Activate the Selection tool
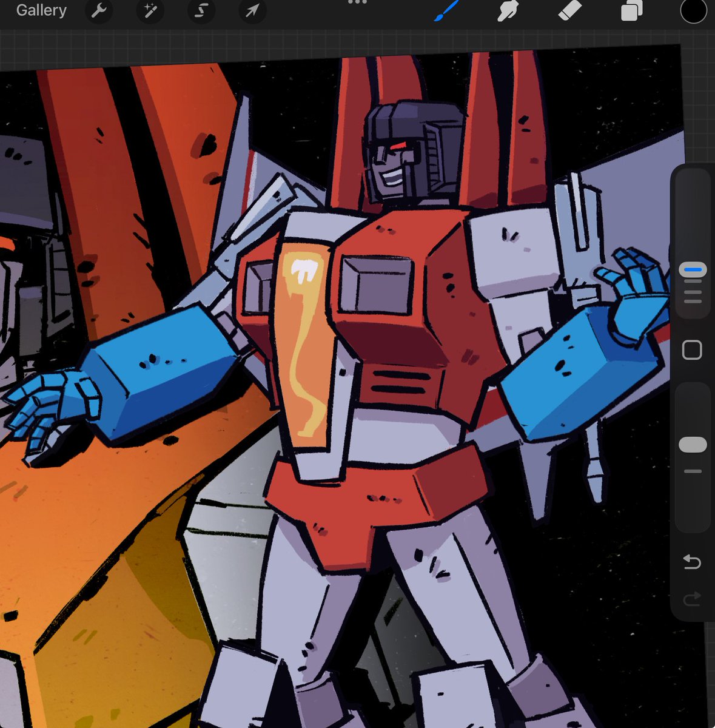 (x=202, y=10)
